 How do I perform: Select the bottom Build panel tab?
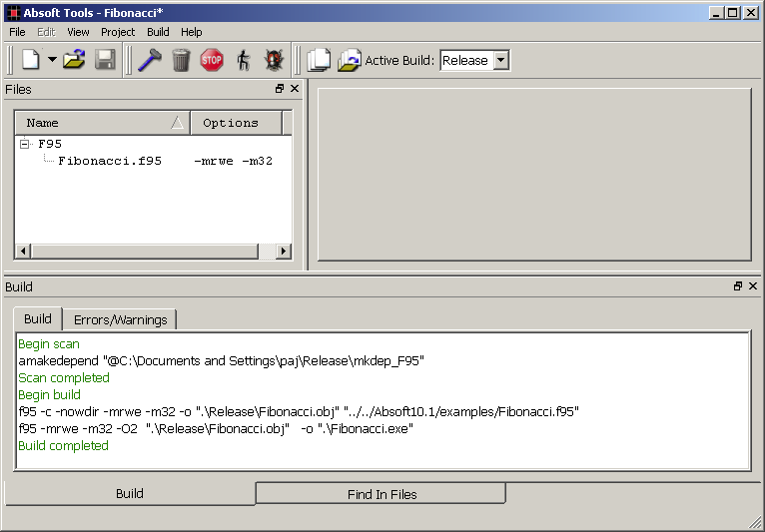pos(130,493)
